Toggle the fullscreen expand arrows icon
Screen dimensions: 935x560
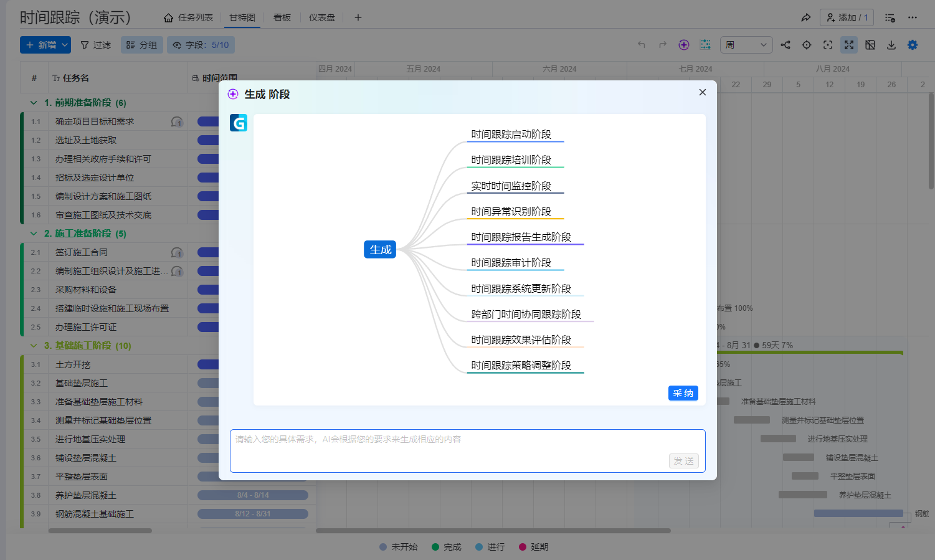(849, 45)
